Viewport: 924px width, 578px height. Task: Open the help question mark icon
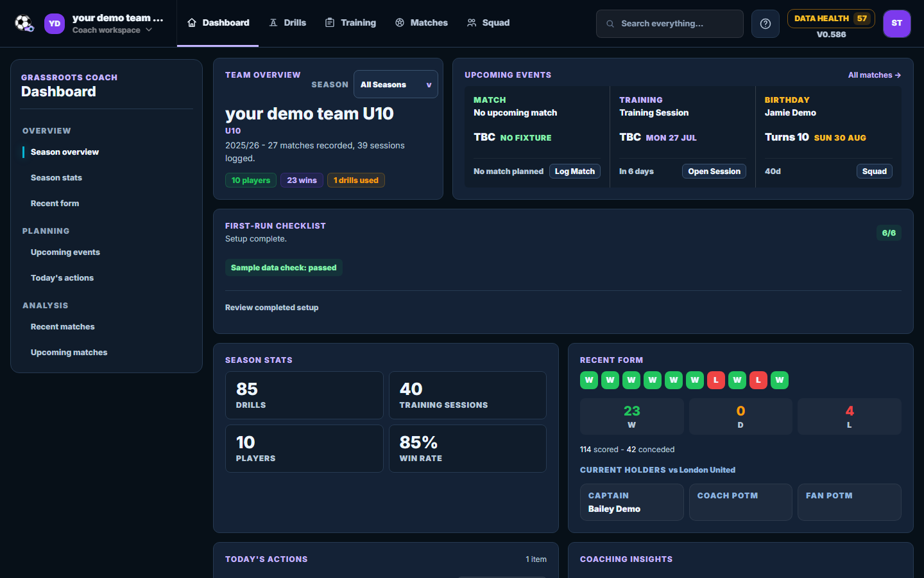coord(766,24)
